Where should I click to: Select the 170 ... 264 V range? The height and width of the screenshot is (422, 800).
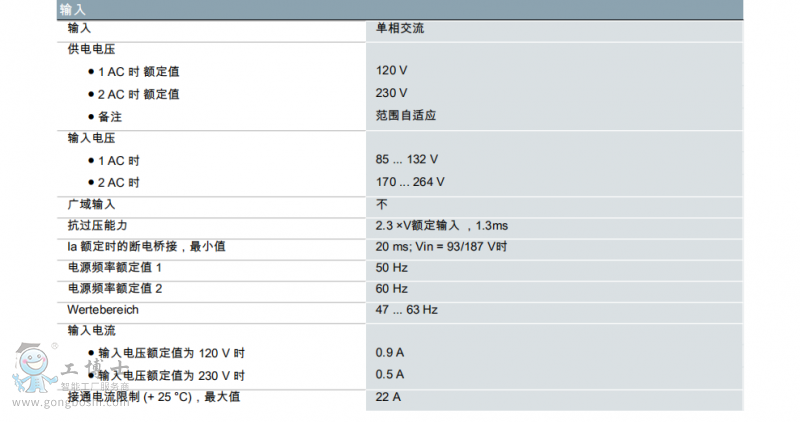tap(410, 182)
